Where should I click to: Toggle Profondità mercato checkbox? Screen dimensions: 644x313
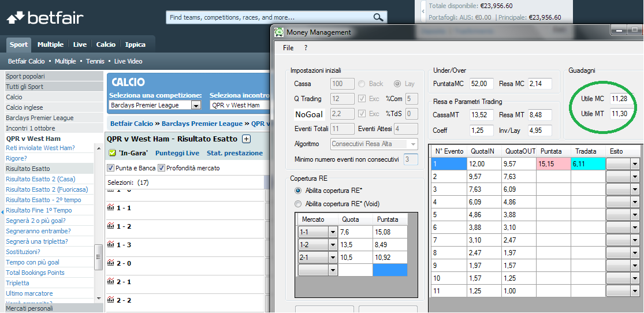coord(161,167)
